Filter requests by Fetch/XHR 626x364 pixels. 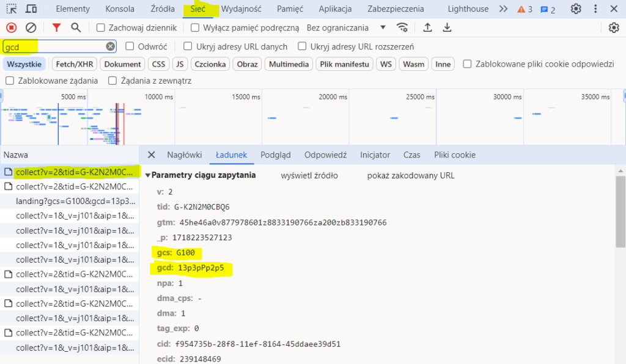pos(75,64)
